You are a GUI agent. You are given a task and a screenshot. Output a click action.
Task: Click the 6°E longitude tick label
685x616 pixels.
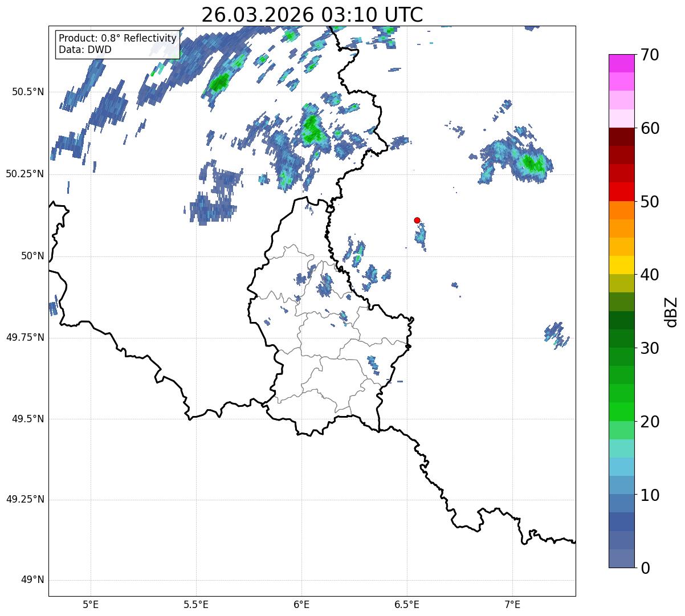point(301,603)
